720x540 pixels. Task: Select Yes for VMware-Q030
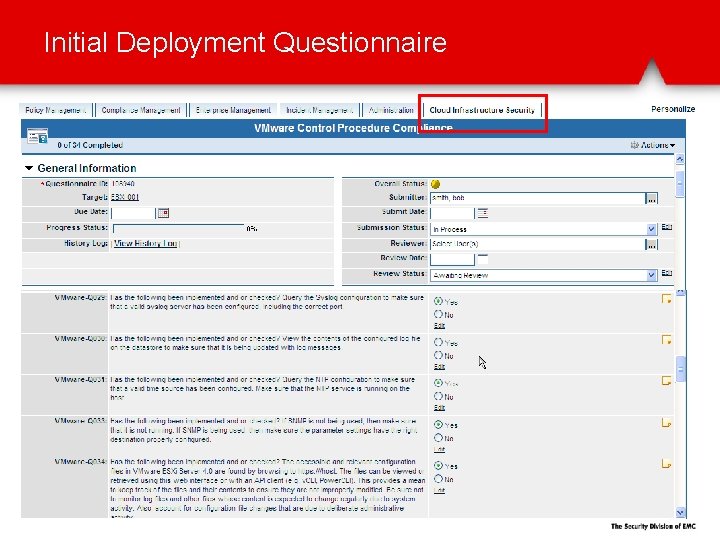tap(439, 342)
